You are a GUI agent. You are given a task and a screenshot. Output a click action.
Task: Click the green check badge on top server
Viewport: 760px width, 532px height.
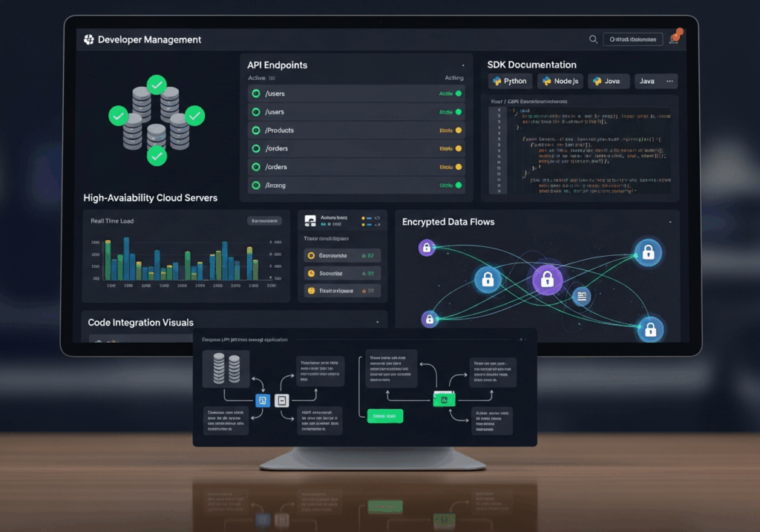coord(157,85)
